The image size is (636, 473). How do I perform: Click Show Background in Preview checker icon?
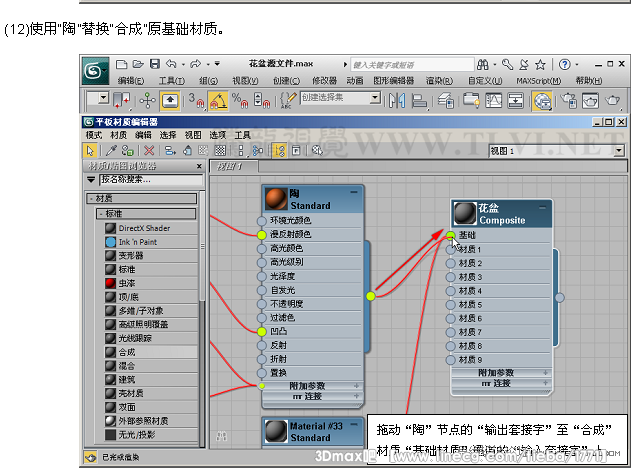pos(220,150)
